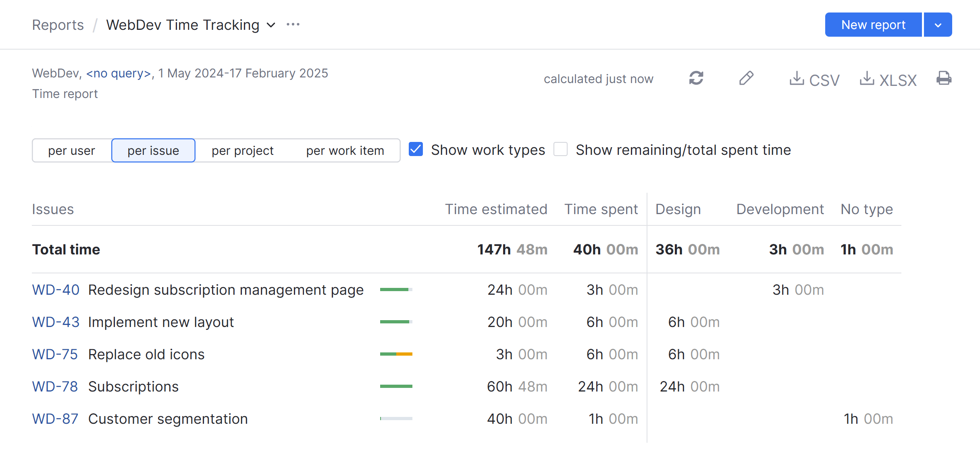Open the report editor with the pencil icon
Screen dimensions: 980x452
point(746,79)
